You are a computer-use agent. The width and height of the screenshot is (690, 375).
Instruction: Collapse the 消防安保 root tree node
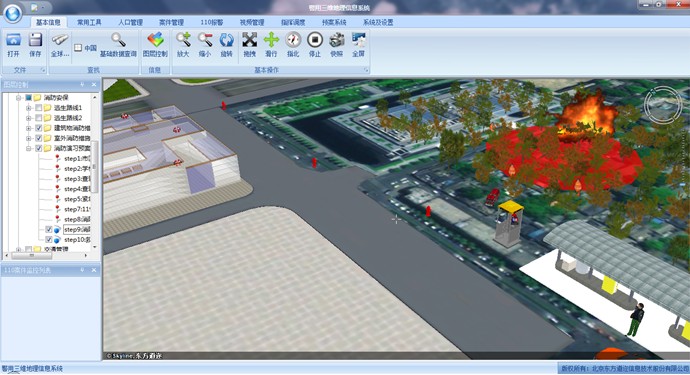click(x=18, y=98)
